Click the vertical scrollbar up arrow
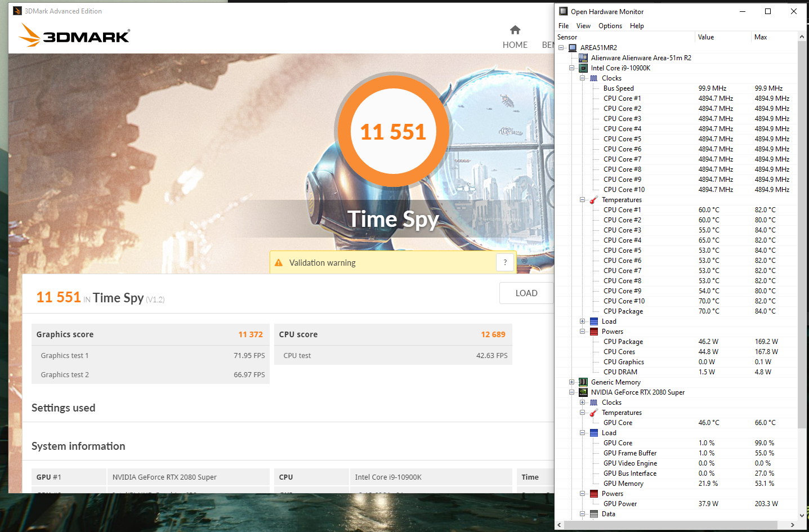This screenshot has width=809, height=532. tap(802, 37)
